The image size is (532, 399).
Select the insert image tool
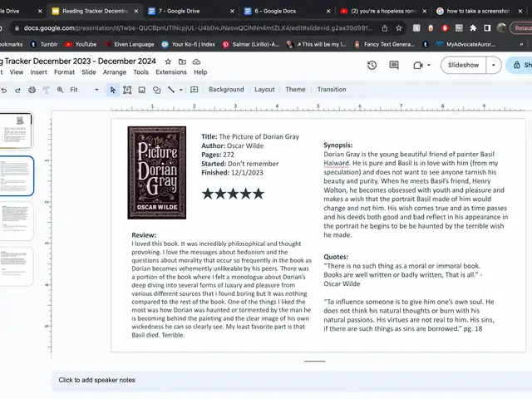pos(141,90)
